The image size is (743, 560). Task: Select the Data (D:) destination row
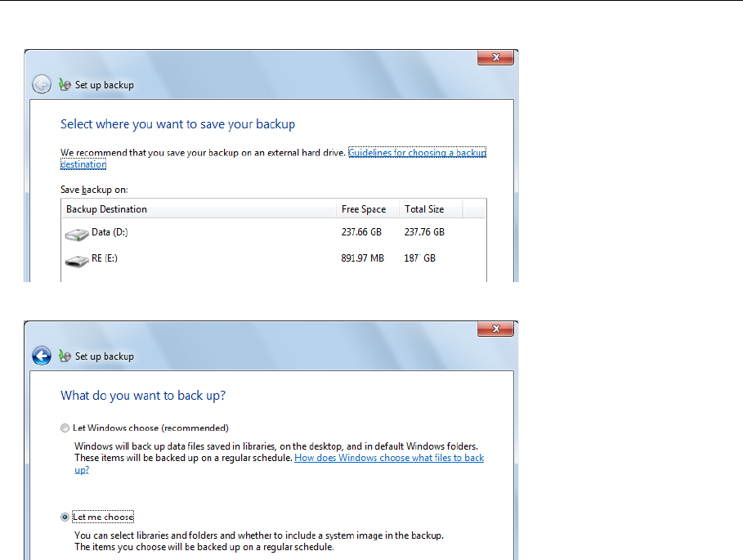tap(273, 232)
